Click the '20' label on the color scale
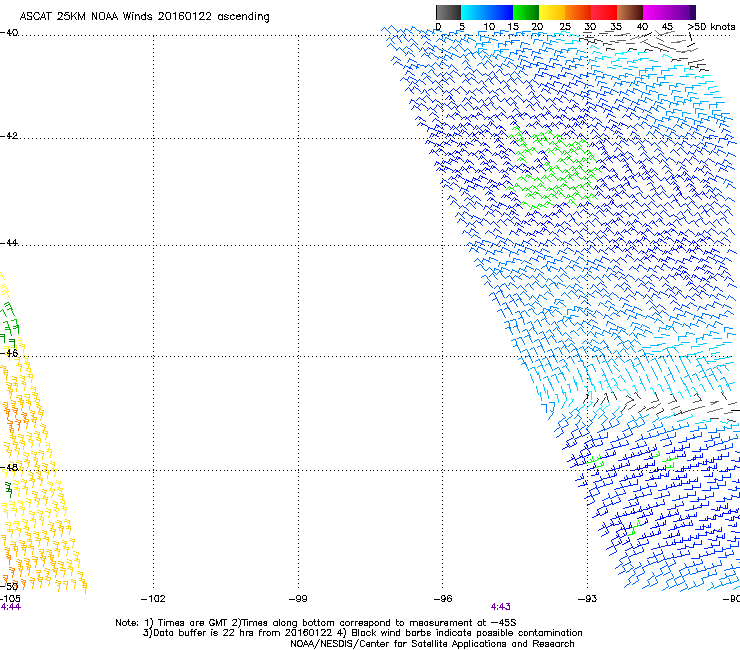The width and height of the screenshot is (740, 650). click(x=537, y=27)
